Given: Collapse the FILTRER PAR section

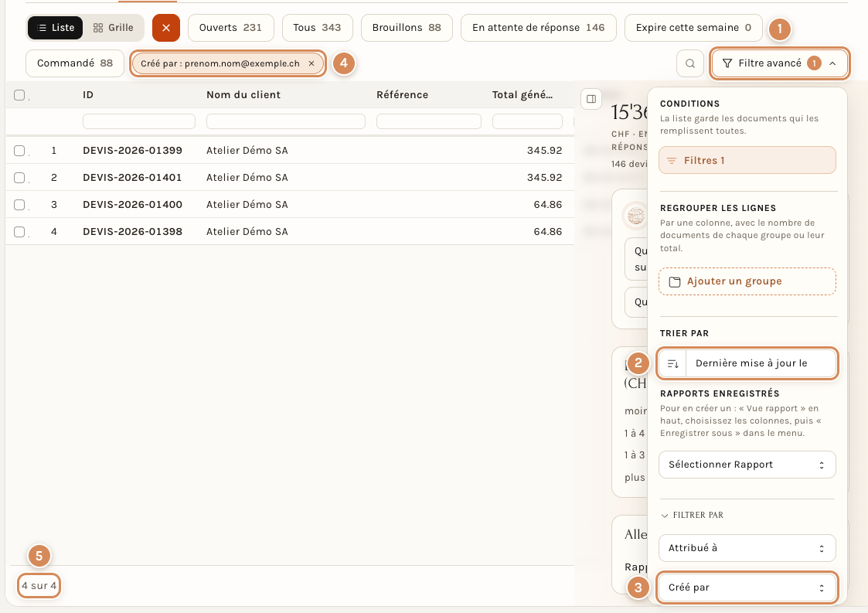Looking at the screenshot, I should coord(693,516).
